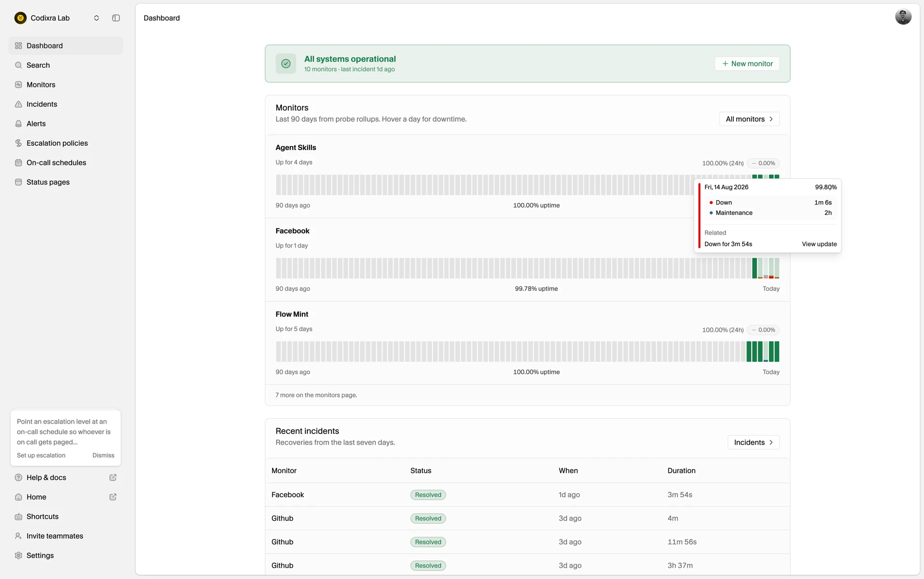Click the On-call schedules calendar icon
Screen dimensions: 924x579
18,163
